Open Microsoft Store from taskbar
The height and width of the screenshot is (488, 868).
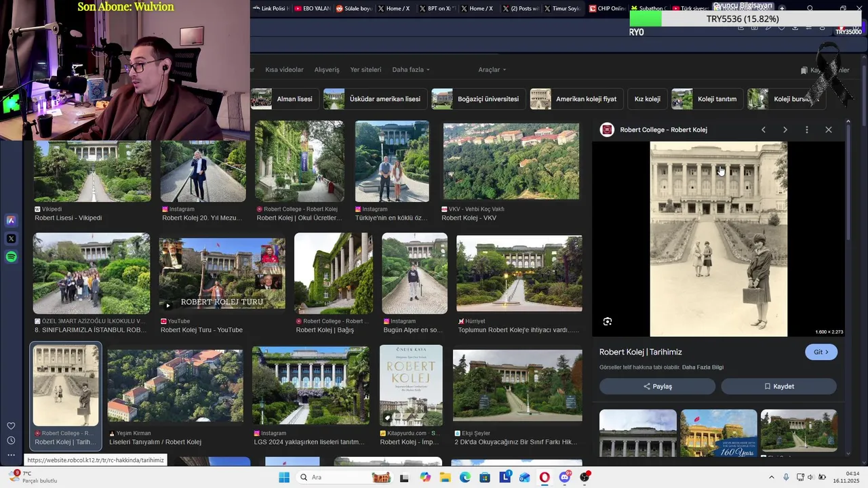[x=486, y=477]
